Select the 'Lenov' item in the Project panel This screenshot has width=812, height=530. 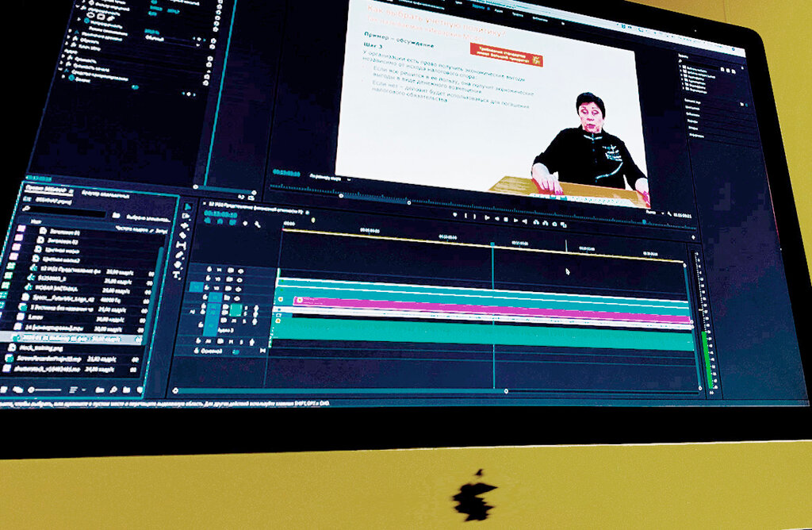35,317
